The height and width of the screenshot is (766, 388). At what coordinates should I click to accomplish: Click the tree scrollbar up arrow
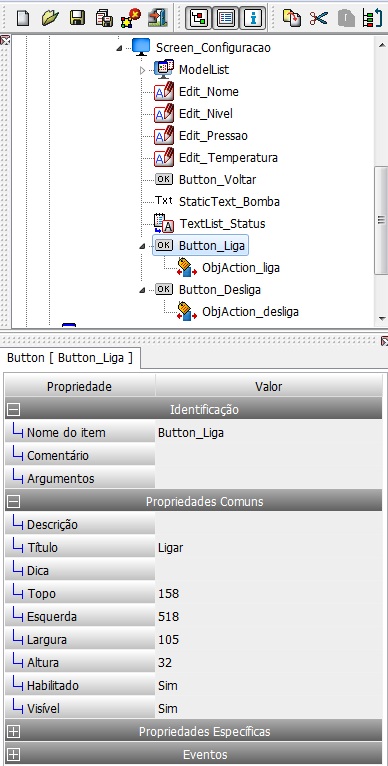(x=382, y=45)
